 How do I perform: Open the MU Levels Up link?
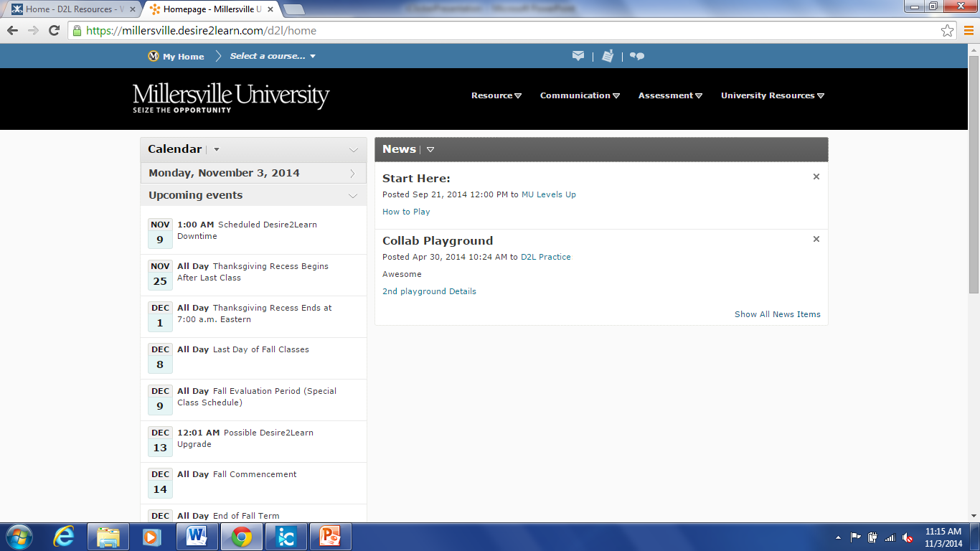pyautogui.click(x=549, y=194)
